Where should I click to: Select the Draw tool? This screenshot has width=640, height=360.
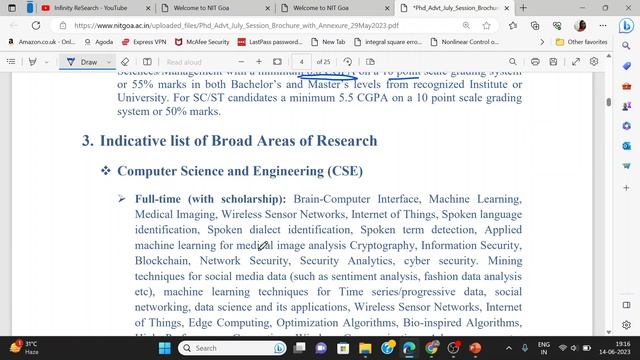82,62
